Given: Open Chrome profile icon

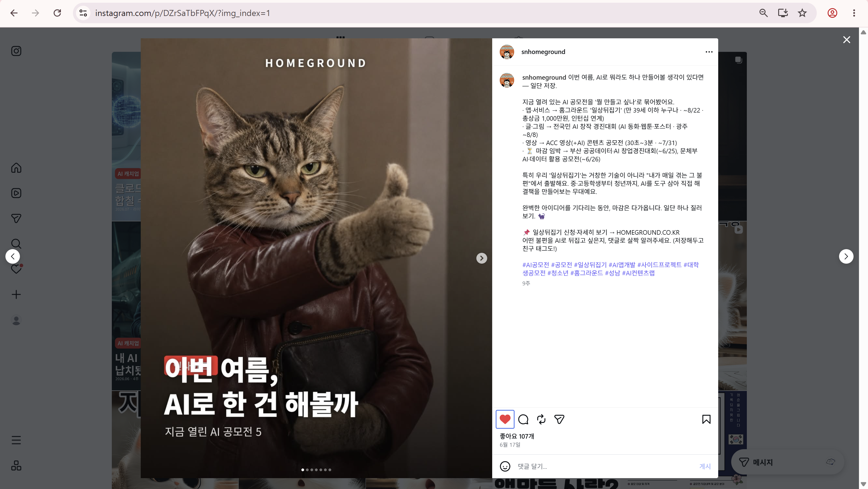Looking at the screenshot, I should tap(832, 13).
